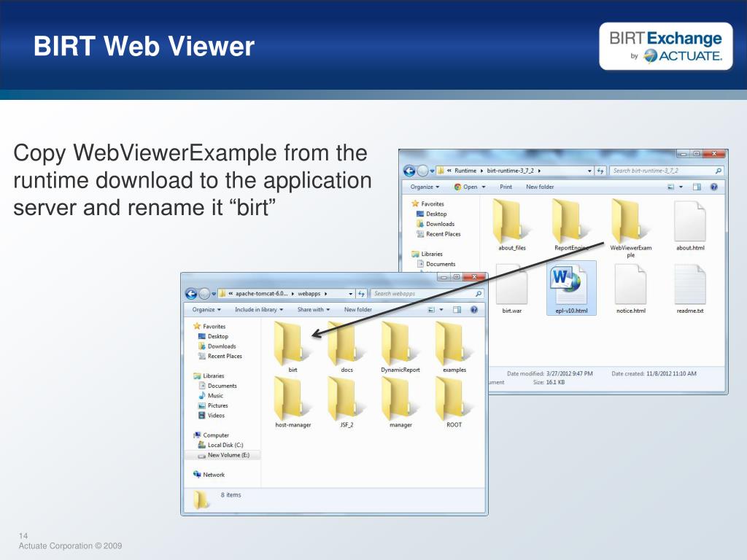Open Organize menu in webapps window
747x560 pixels.
(206, 309)
